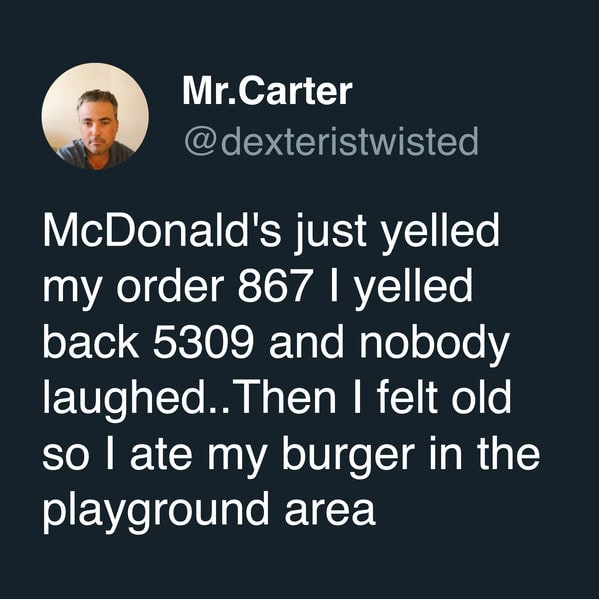Screen dimensions: 599x599
Task: Click the word playground in the last line
Action: tap(156, 511)
